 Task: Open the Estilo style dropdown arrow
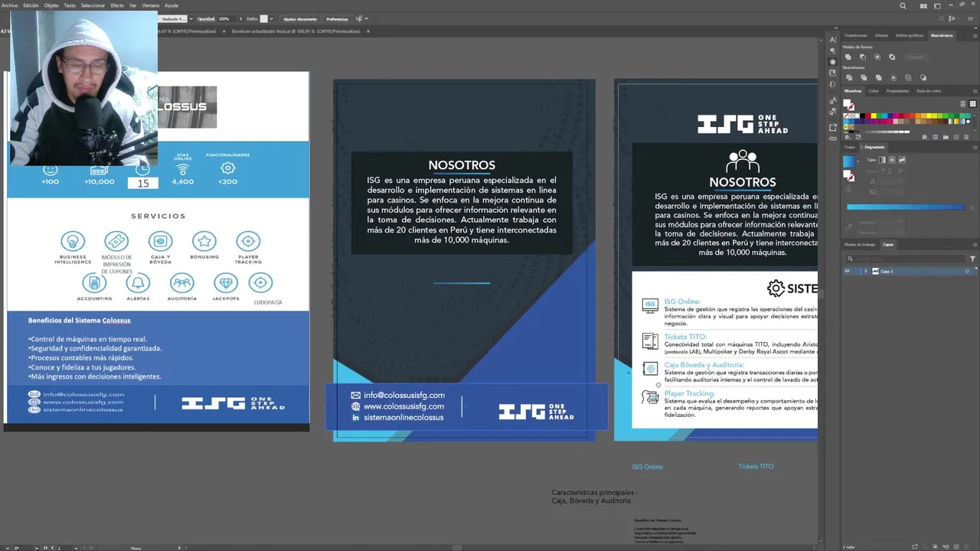coord(271,19)
